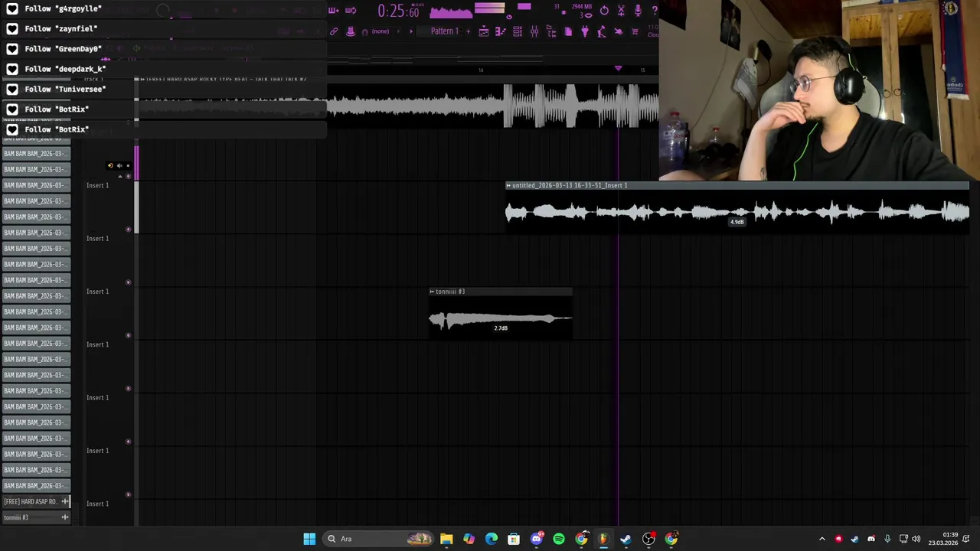Click the 4.9dB gain label
The width and height of the screenshot is (980, 551).
coord(737,222)
